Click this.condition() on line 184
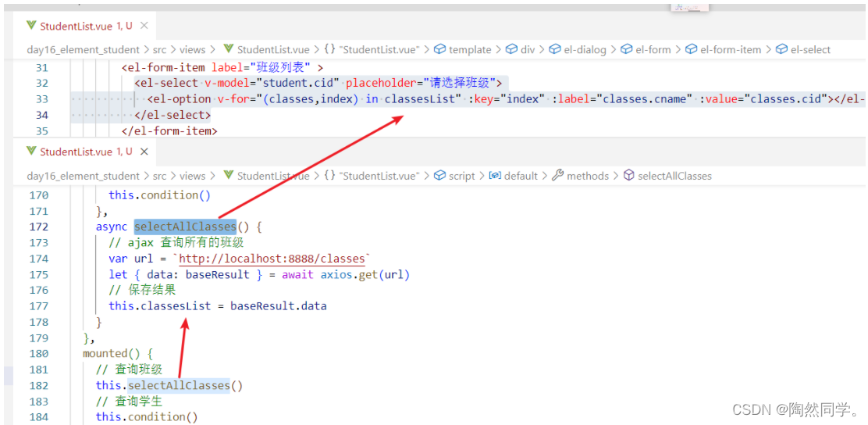 147,416
